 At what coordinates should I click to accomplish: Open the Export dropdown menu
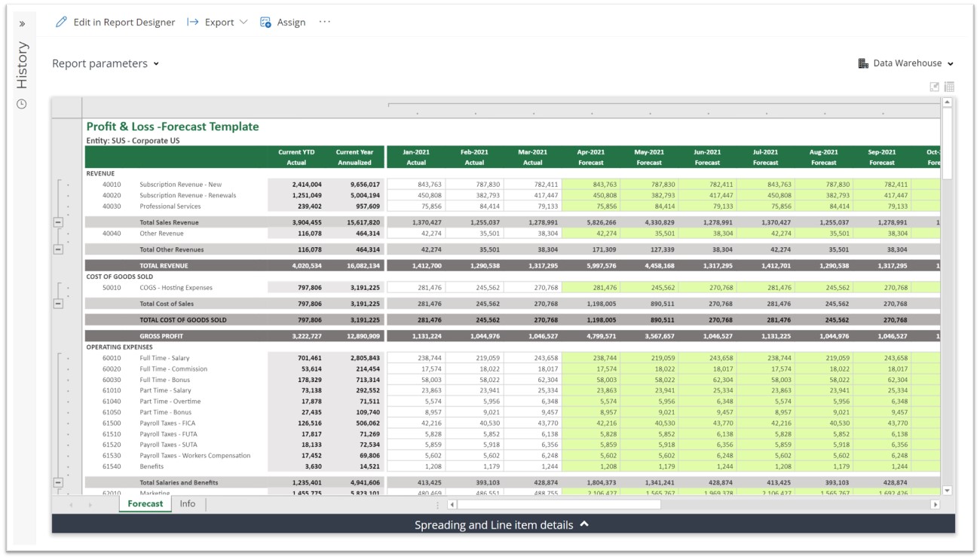[218, 23]
